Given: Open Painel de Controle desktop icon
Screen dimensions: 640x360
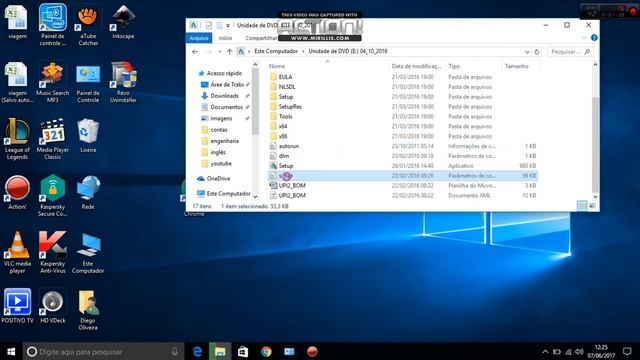Looking at the screenshot, I should click(88, 82).
